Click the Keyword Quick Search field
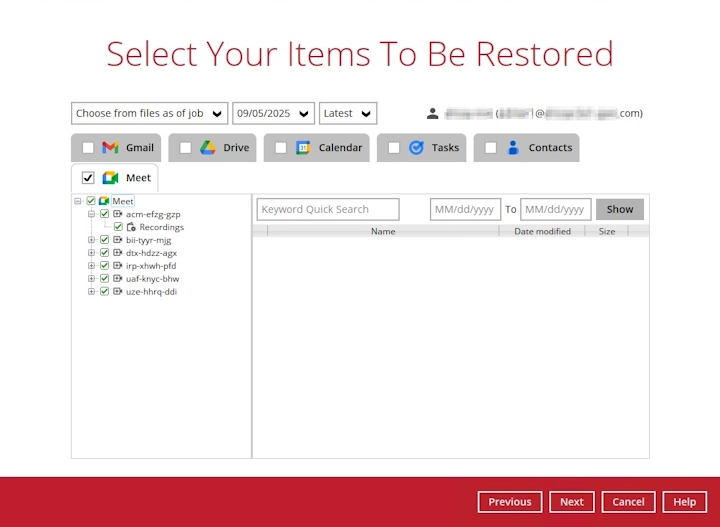The width and height of the screenshot is (720, 527). 328,210
